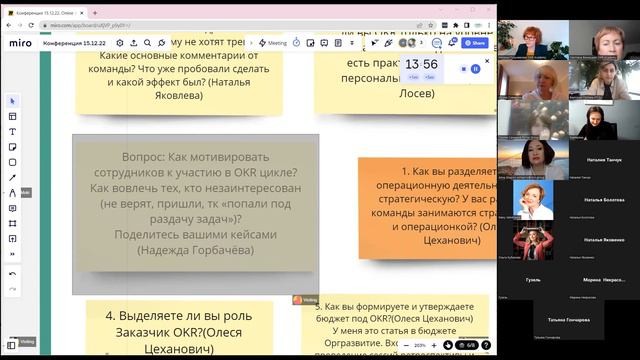Open the presentation mode icon
This screenshot has width=640, height=360.
[324, 43]
